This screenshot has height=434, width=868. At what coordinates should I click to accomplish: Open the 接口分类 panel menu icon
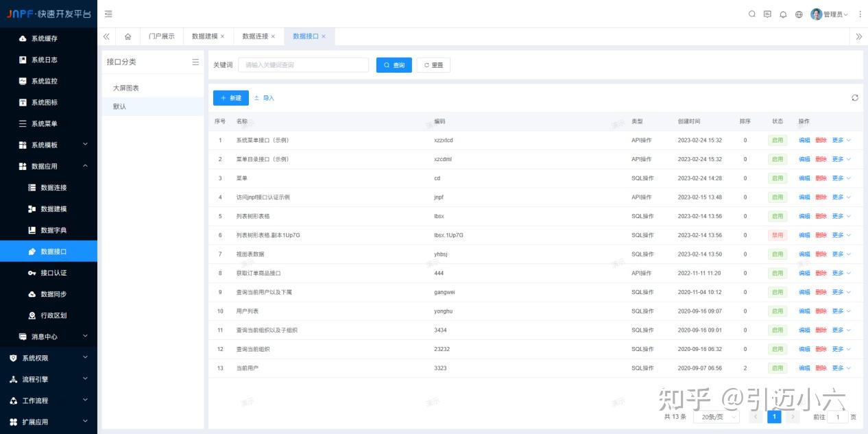pyautogui.click(x=195, y=62)
